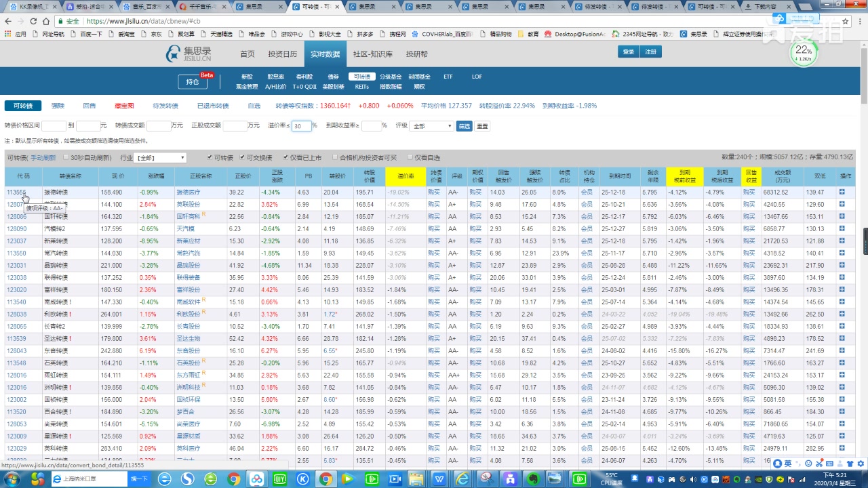This screenshot has width=868, height=488.
Task: Open the 投资日历 navigation item
Action: [282, 54]
